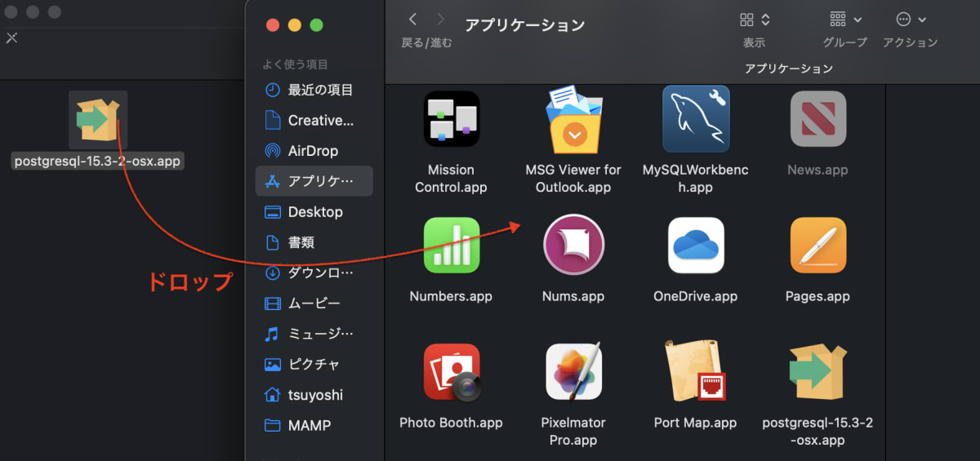The height and width of the screenshot is (461, 980).
Task: Select the Port Map.app icon
Action: pyautogui.click(x=696, y=371)
